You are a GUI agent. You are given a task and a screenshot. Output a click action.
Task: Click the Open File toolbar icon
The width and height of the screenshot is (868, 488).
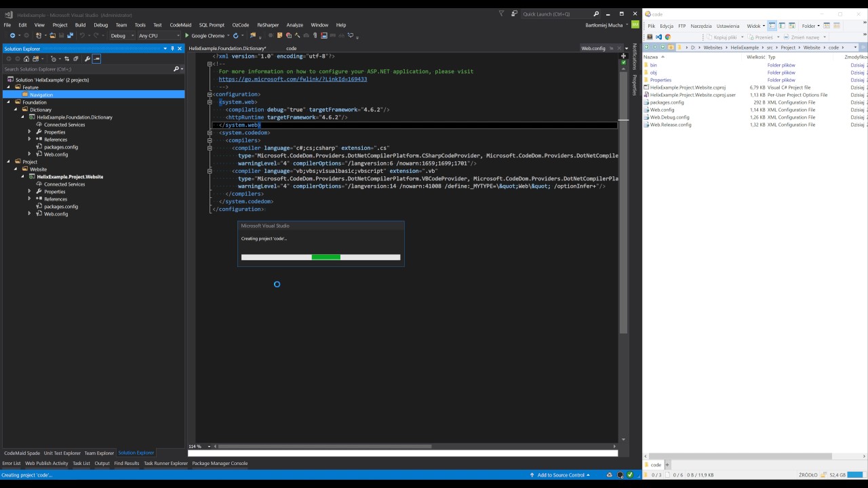click(52, 35)
